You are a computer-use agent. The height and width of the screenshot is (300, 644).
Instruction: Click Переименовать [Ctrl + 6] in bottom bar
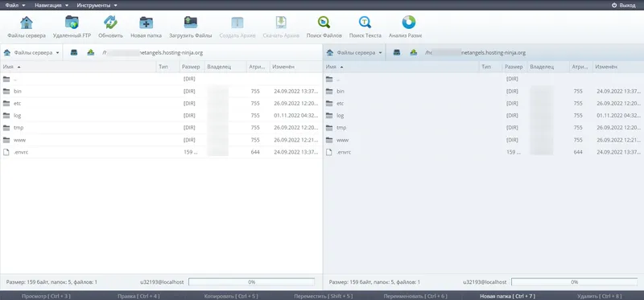point(415,296)
